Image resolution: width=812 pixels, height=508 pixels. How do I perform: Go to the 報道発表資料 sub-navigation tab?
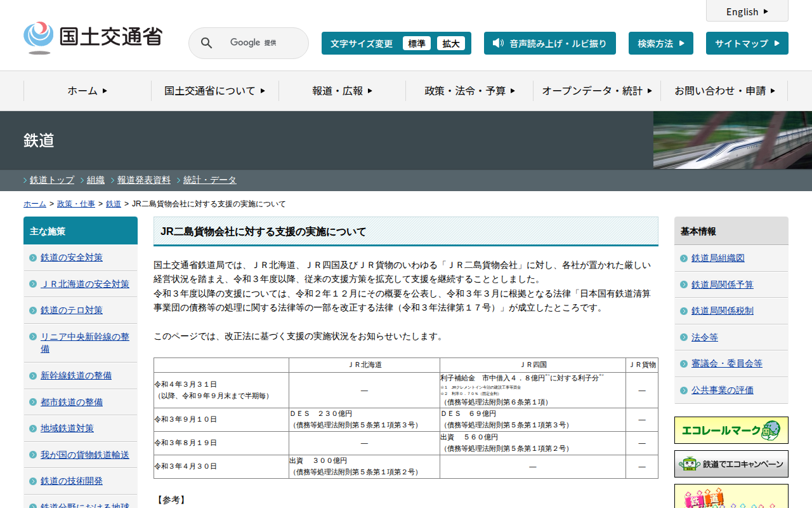pos(143,180)
